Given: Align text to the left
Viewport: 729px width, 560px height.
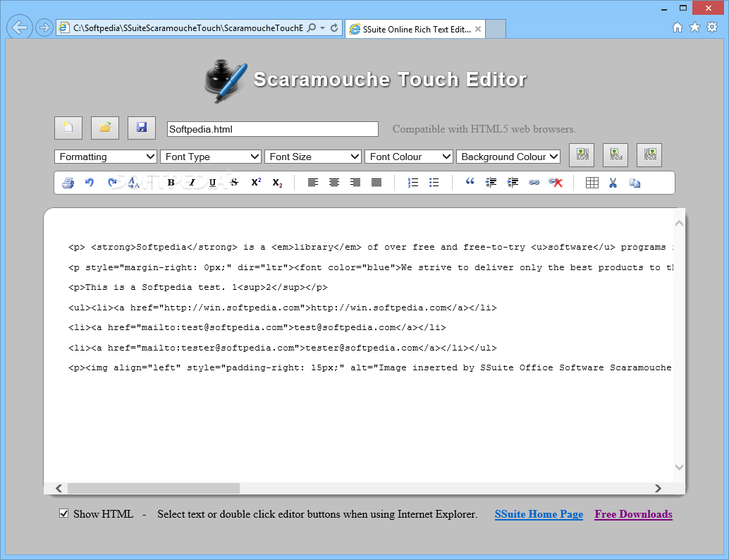Looking at the screenshot, I should coord(313,183).
